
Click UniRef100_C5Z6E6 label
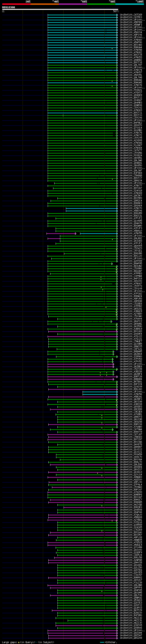(x=131, y=304)
